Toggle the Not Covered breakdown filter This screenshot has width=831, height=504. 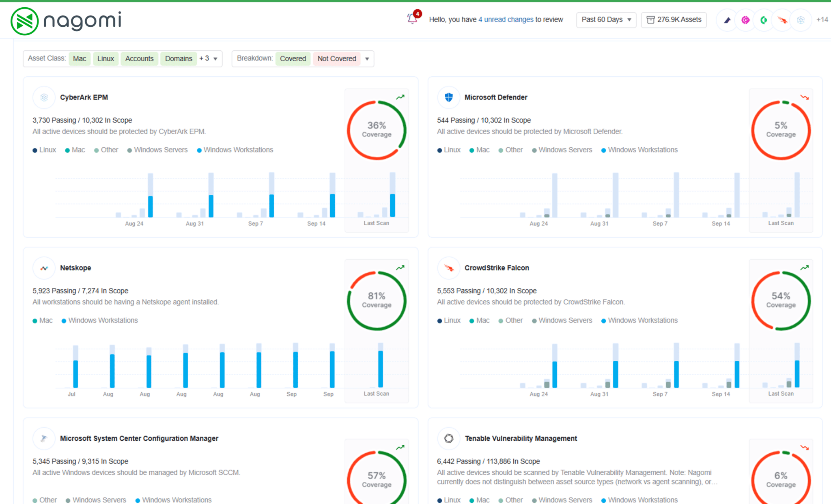[337, 58]
